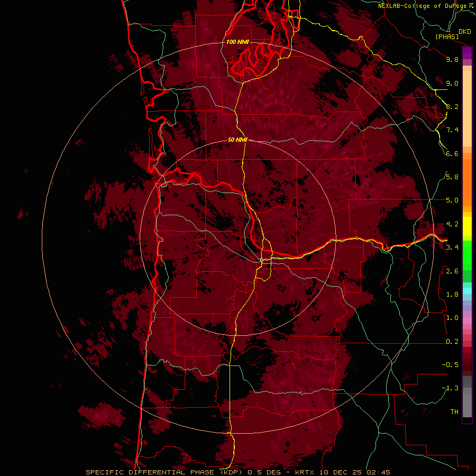
Task: Click the 0.2 color scale value
Action: 452,342
